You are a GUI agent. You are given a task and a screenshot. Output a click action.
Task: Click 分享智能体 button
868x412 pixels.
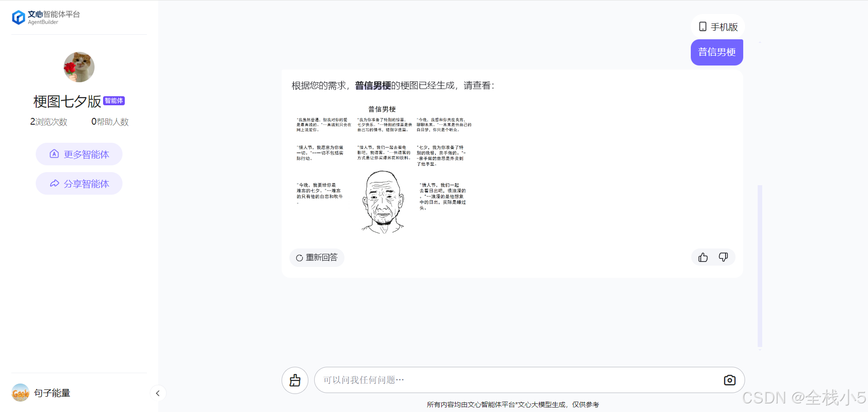(79, 183)
